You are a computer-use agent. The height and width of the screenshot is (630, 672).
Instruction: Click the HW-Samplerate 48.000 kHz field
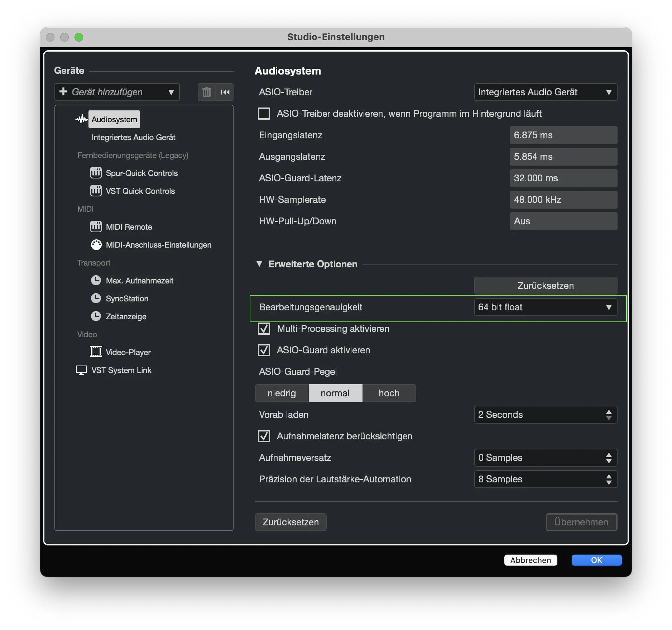pos(563,200)
